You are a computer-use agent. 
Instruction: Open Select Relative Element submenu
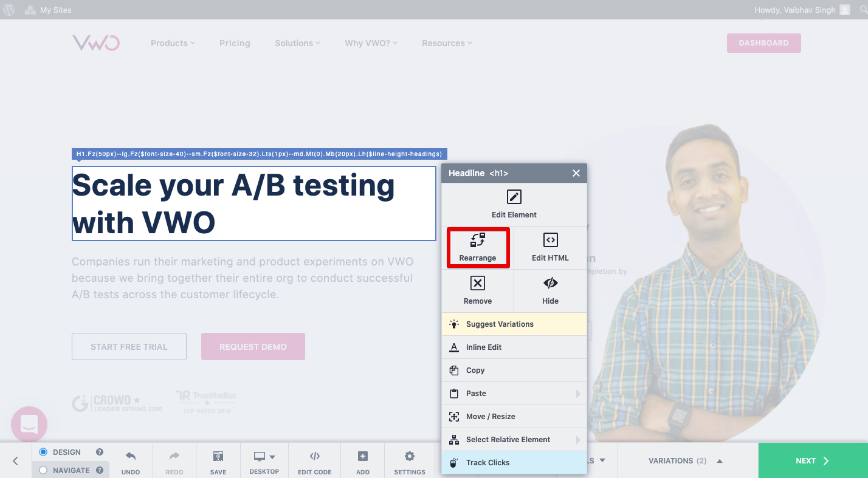pos(514,440)
